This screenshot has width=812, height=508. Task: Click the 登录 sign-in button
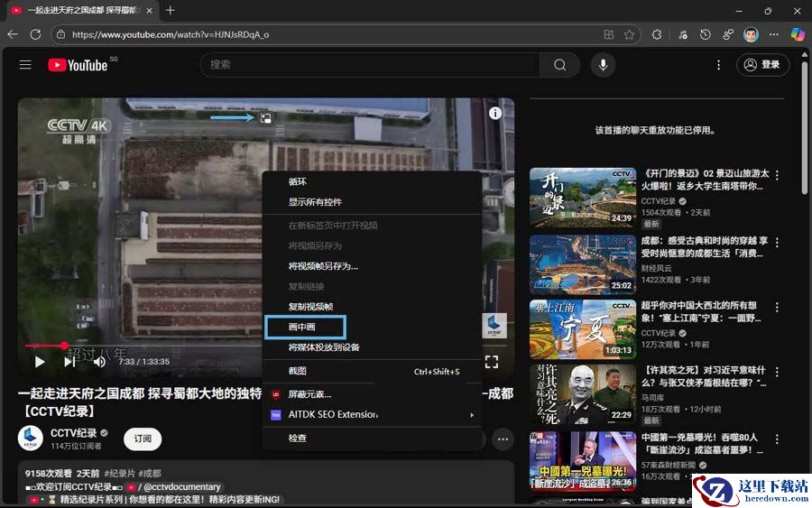point(762,65)
